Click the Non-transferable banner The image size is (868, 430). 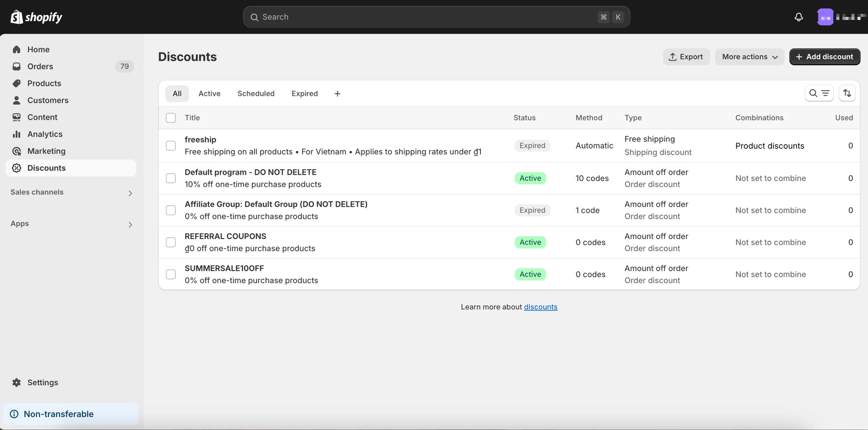[x=71, y=414]
